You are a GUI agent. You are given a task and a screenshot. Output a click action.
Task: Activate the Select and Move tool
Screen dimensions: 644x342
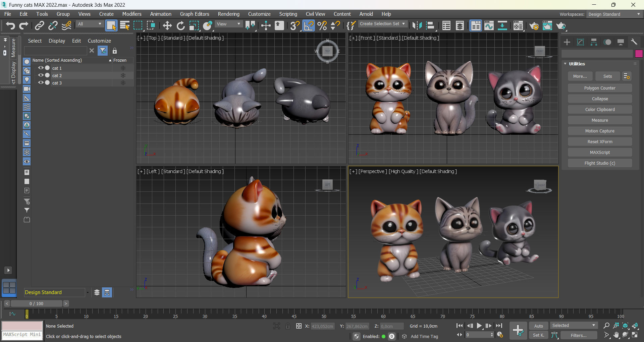167,25
